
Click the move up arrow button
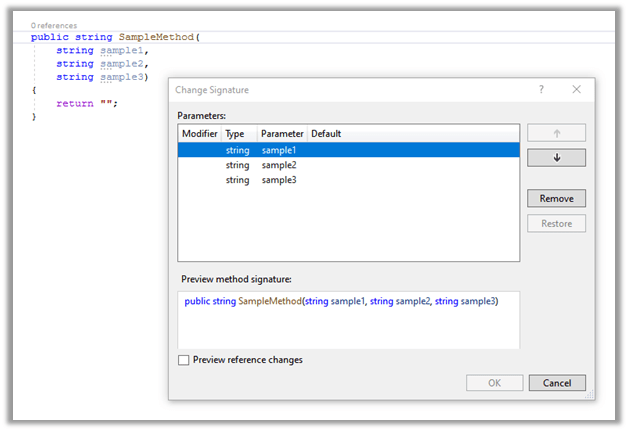point(556,133)
